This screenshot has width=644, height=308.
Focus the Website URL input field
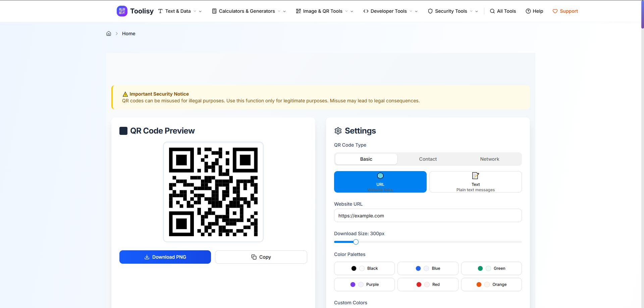pos(428,216)
